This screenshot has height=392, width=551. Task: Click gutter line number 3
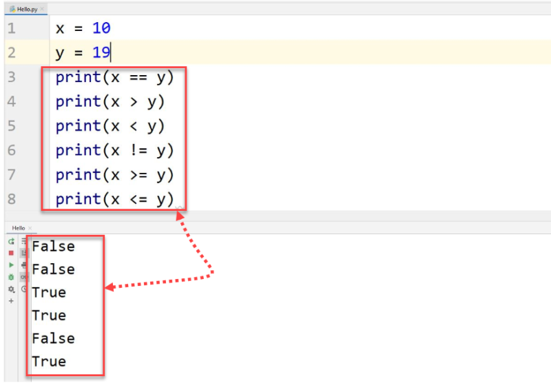click(x=12, y=77)
